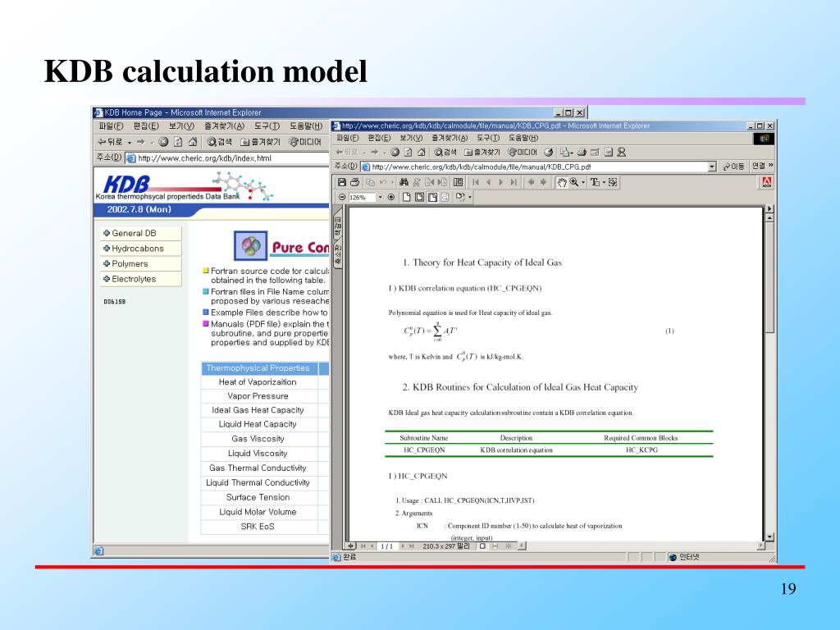This screenshot has height=630, width=840.
Task: Print the PDF using the Acrobat printer icon
Action: pyautogui.click(x=354, y=182)
